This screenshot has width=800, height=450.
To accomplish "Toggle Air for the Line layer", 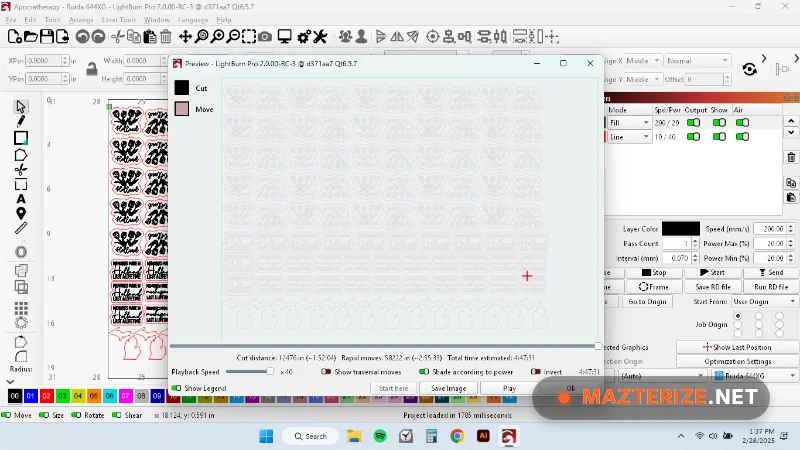I will [742, 137].
